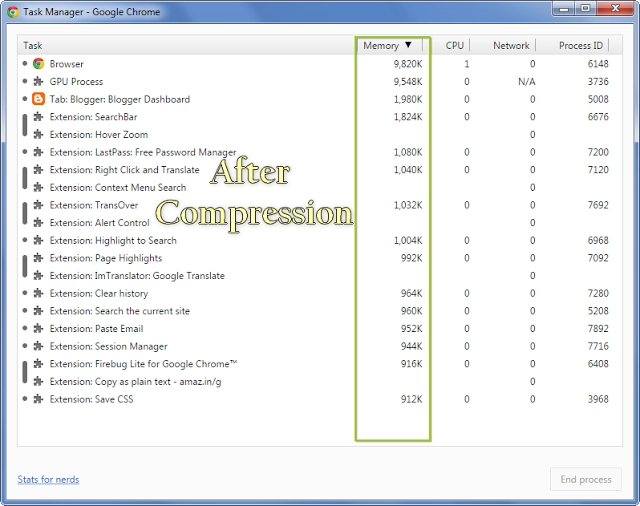Viewport: 640px width, 506px height.
Task: Click process ID 5008
Action: pos(598,99)
